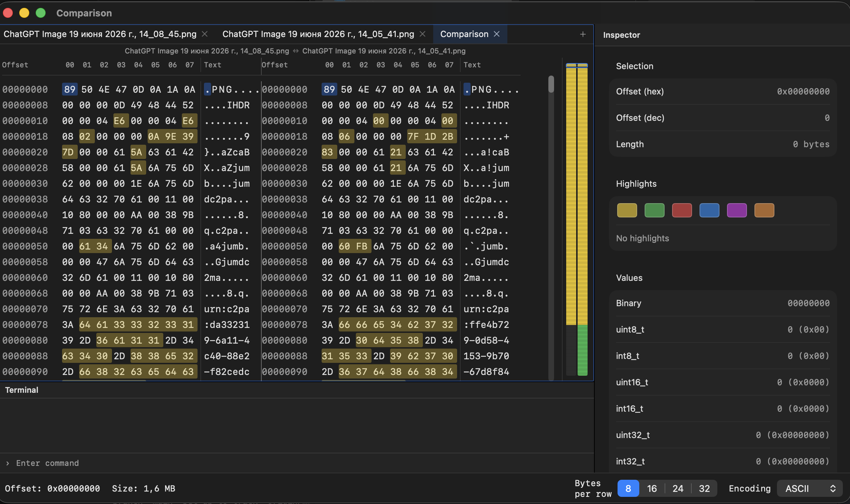Pick the orange highlight swatch
The width and height of the screenshot is (850, 504).
tap(764, 210)
